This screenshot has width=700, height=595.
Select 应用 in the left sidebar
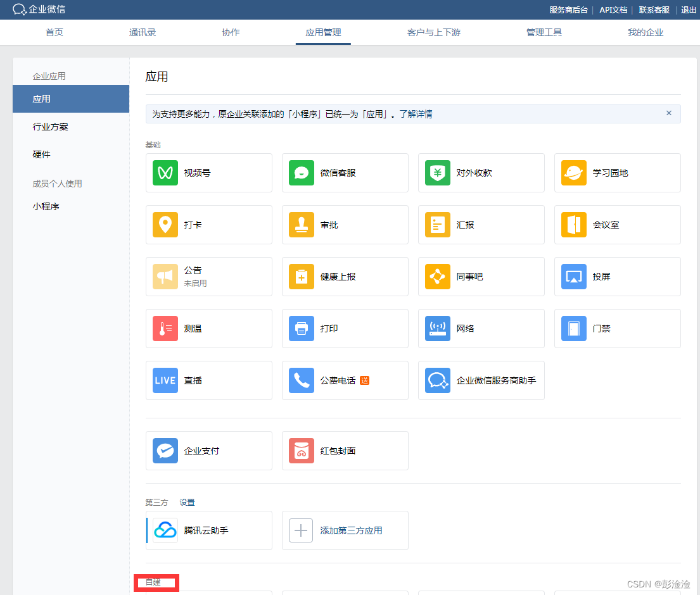click(71, 99)
